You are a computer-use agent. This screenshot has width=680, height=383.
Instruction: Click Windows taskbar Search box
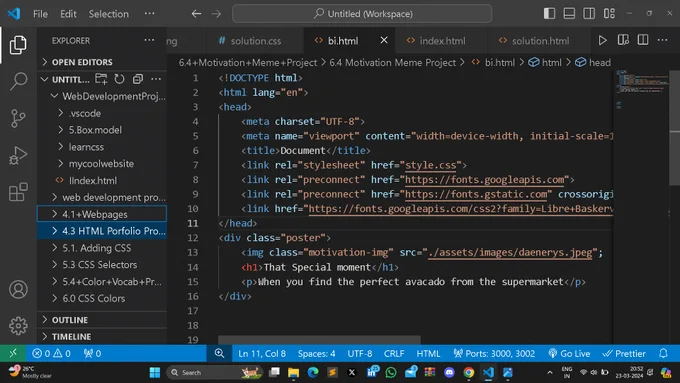point(215,372)
